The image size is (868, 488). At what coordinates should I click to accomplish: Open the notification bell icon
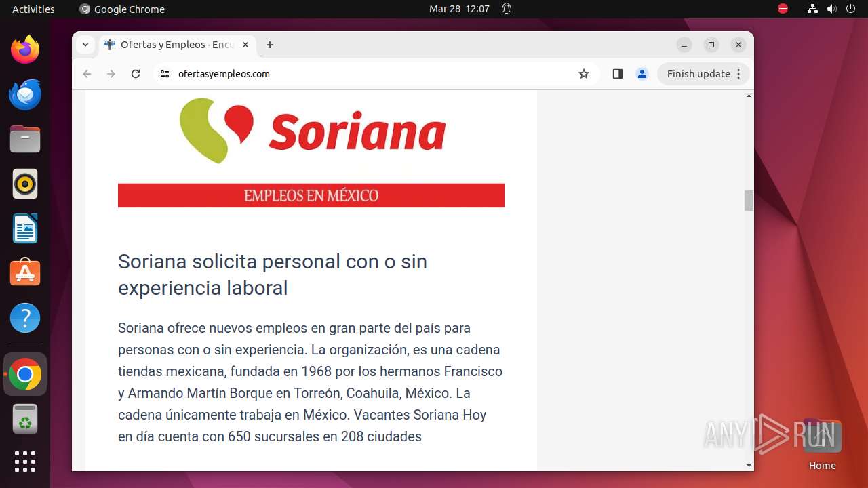click(507, 9)
